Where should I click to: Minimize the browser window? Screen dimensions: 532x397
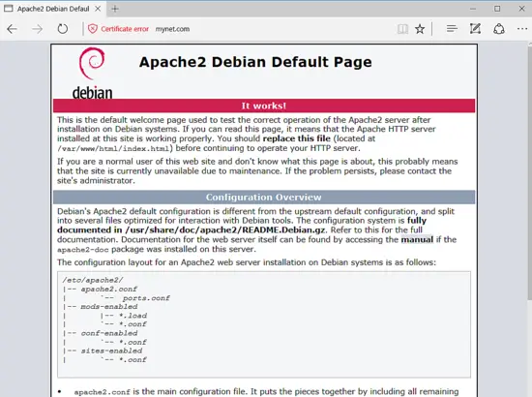coord(473,9)
